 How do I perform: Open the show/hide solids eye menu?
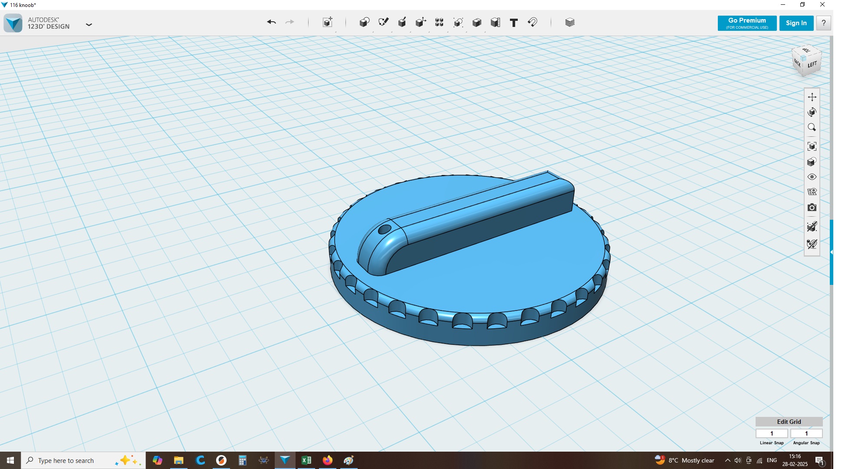pos(812,177)
